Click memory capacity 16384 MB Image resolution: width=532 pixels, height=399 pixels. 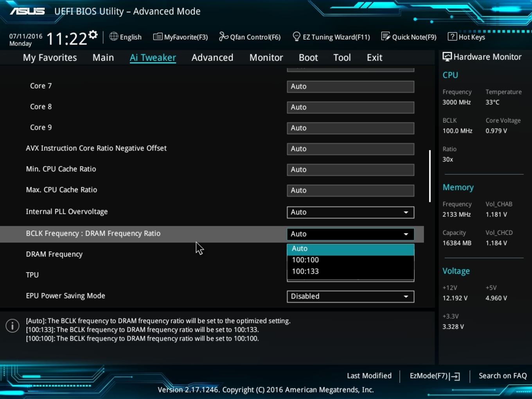click(x=457, y=243)
